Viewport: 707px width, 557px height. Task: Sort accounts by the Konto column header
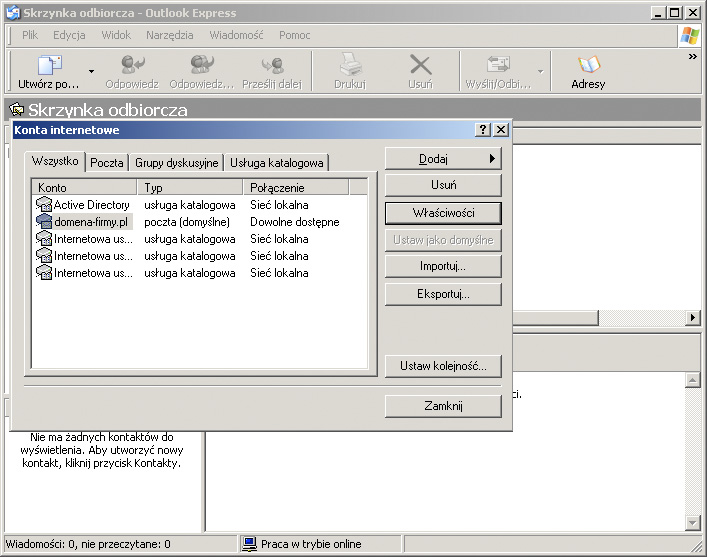84,187
